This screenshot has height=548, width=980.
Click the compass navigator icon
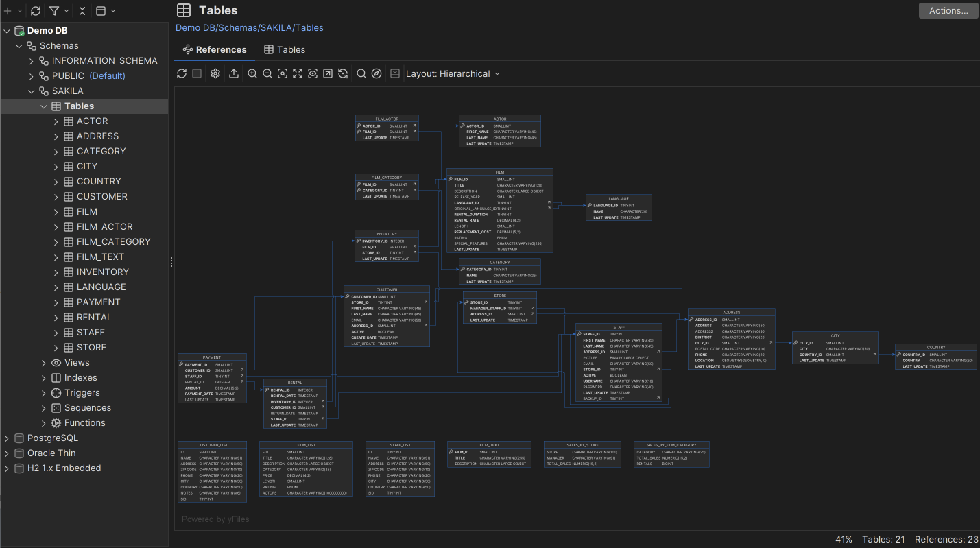click(377, 73)
